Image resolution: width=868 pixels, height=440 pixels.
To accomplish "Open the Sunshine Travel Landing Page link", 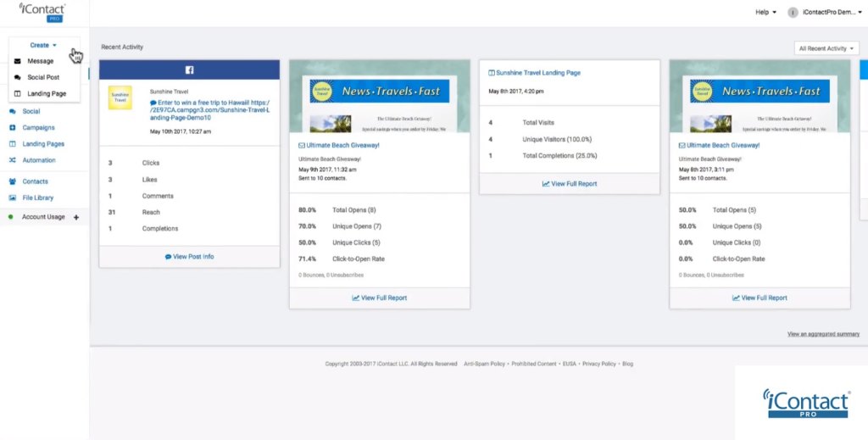I will click(538, 73).
